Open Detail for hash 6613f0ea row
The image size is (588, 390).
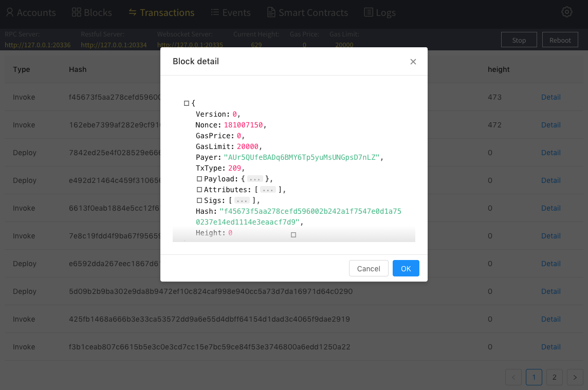click(550, 208)
